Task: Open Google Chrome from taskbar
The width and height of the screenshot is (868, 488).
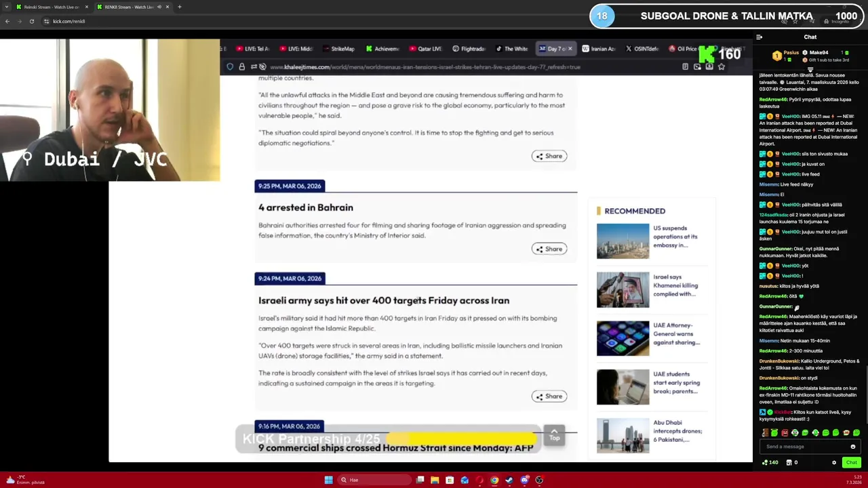Action: tap(494, 480)
